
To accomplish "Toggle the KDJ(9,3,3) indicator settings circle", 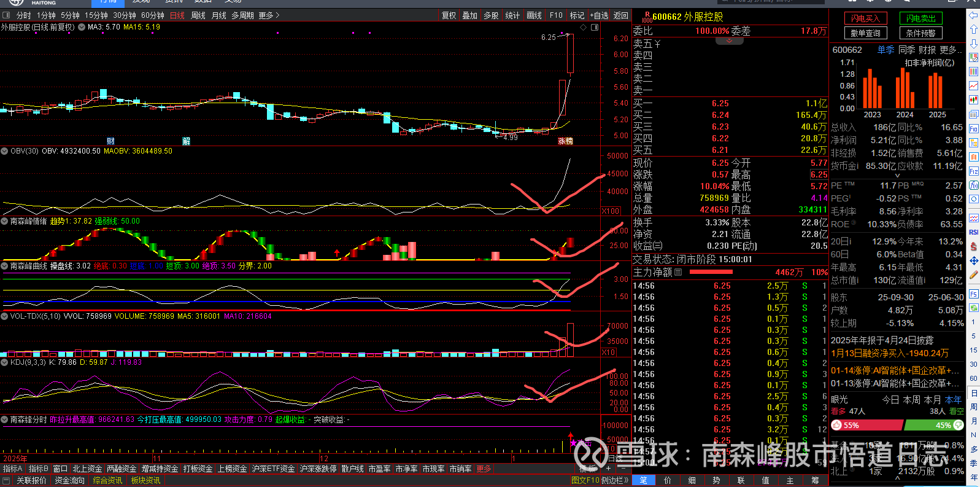I will point(4,362).
